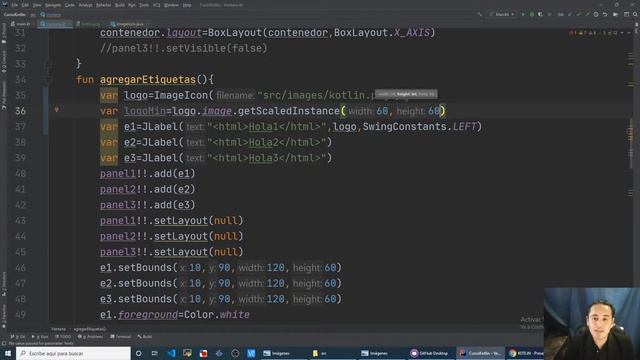Open the Tools menu
The width and height of the screenshot is (640, 360).
(x=144, y=5)
